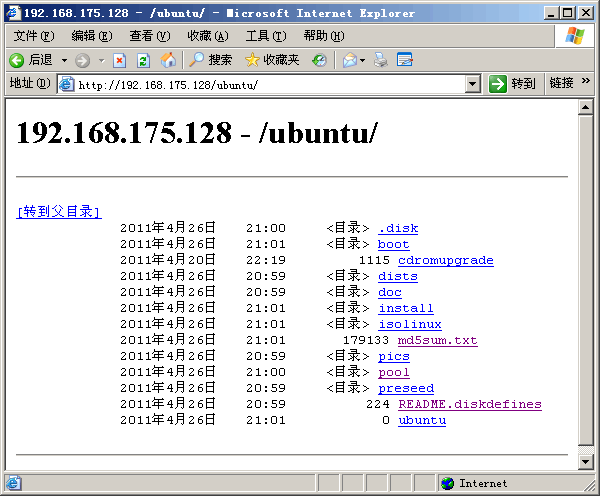This screenshot has width=600, height=496.
Task: Open the 文件(F) menu
Action: [34, 36]
